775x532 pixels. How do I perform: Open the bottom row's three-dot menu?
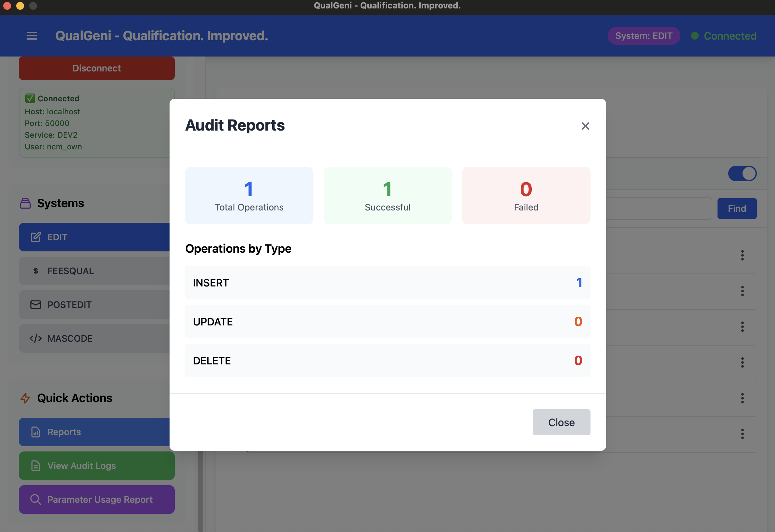742,434
